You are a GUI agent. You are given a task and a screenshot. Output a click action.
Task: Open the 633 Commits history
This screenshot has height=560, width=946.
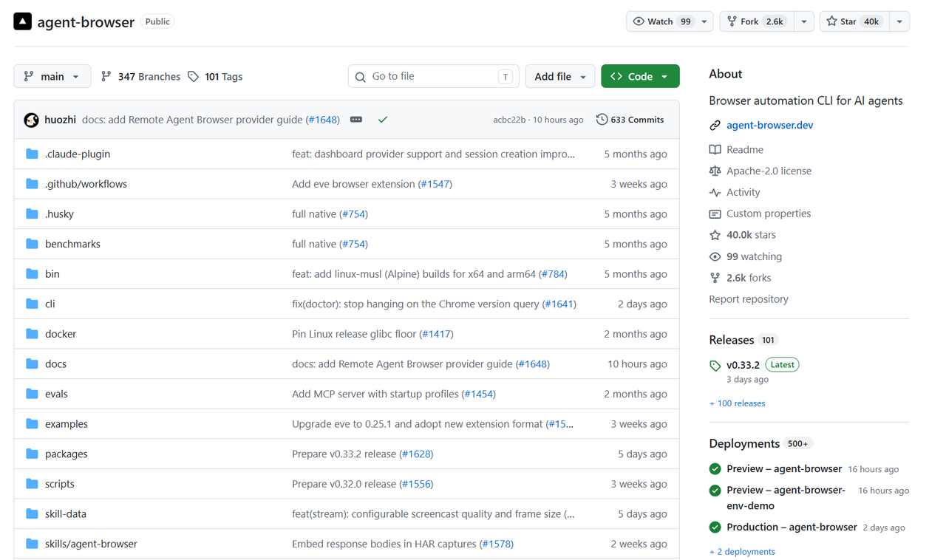[x=630, y=120]
